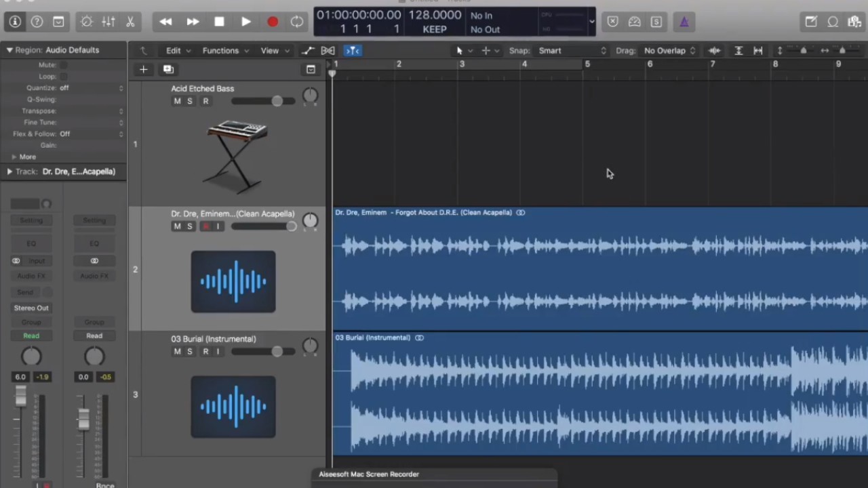Open the Media Browser icon in the toolbar
The width and height of the screenshot is (868, 488).
pos(854,22)
